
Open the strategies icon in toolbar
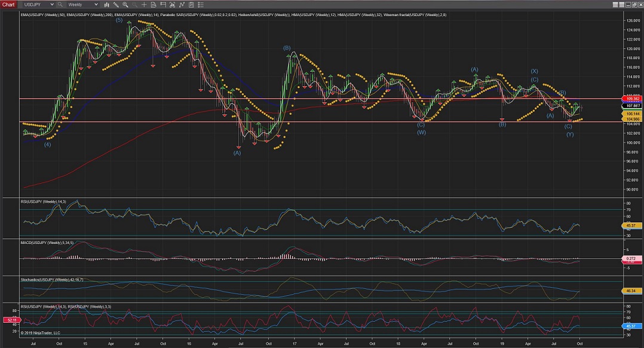click(x=182, y=4)
